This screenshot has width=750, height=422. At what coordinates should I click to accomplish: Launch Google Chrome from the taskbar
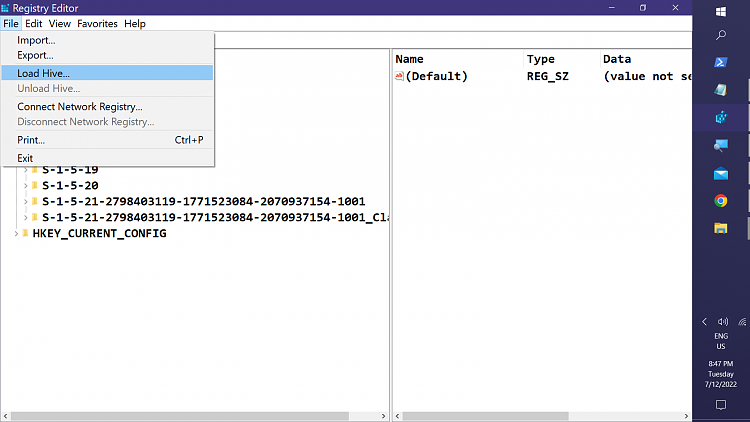tap(721, 201)
